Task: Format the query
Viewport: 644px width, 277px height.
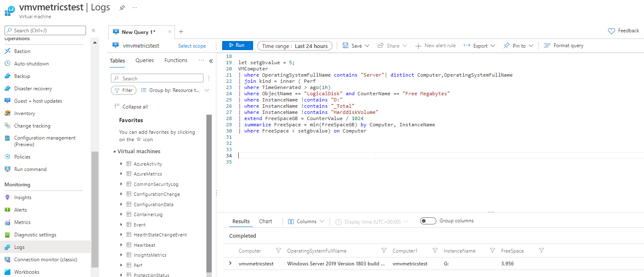Action: click(x=563, y=46)
